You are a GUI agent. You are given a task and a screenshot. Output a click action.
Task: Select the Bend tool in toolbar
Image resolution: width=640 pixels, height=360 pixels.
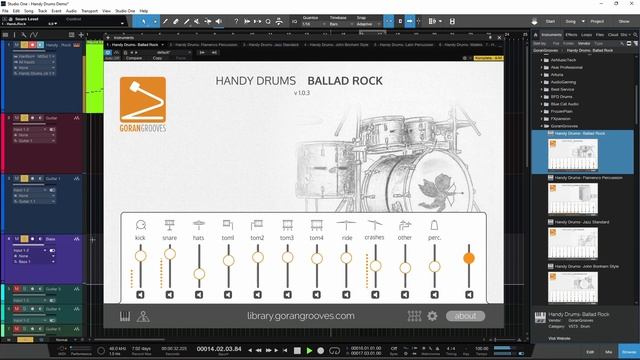tap(208, 21)
